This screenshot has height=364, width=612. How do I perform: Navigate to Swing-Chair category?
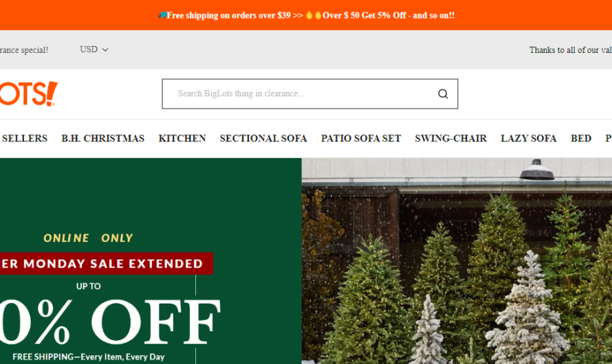tap(450, 138)
